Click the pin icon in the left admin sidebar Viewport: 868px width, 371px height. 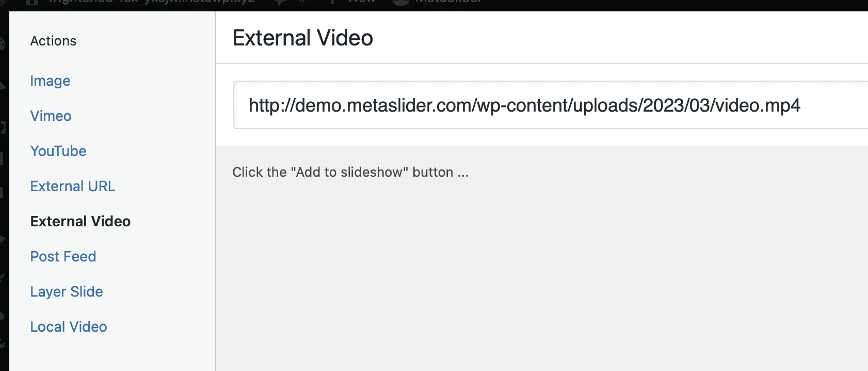(4, 85)
